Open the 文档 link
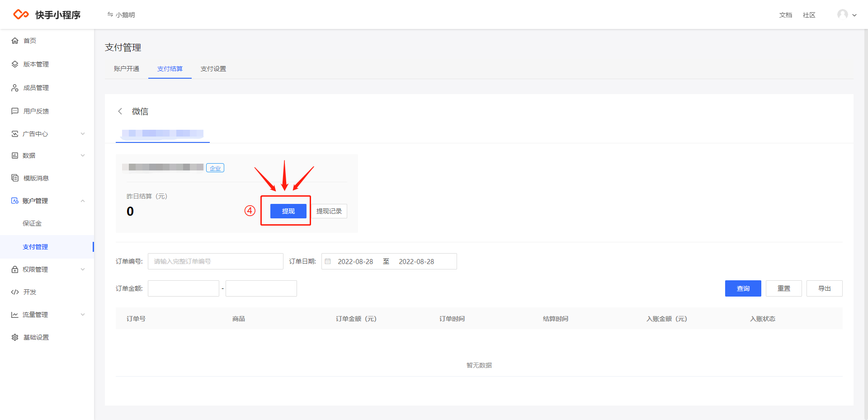This screenshot has width=868, height=420. [786, 15]
